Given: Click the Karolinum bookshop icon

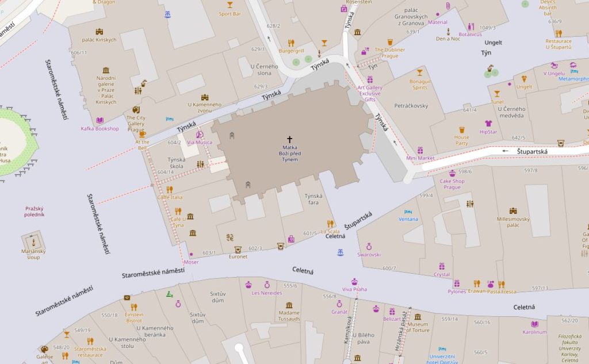Looking at the screenshot, I should pos(534,324).
